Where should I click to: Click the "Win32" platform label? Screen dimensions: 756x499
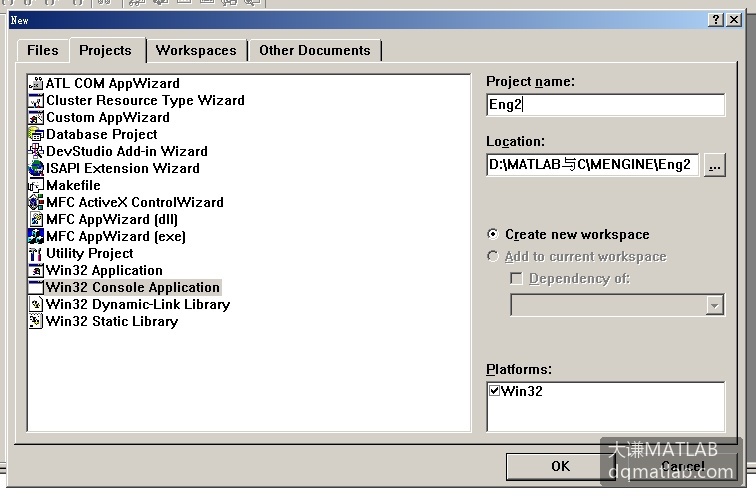click(x=522, y=391)
